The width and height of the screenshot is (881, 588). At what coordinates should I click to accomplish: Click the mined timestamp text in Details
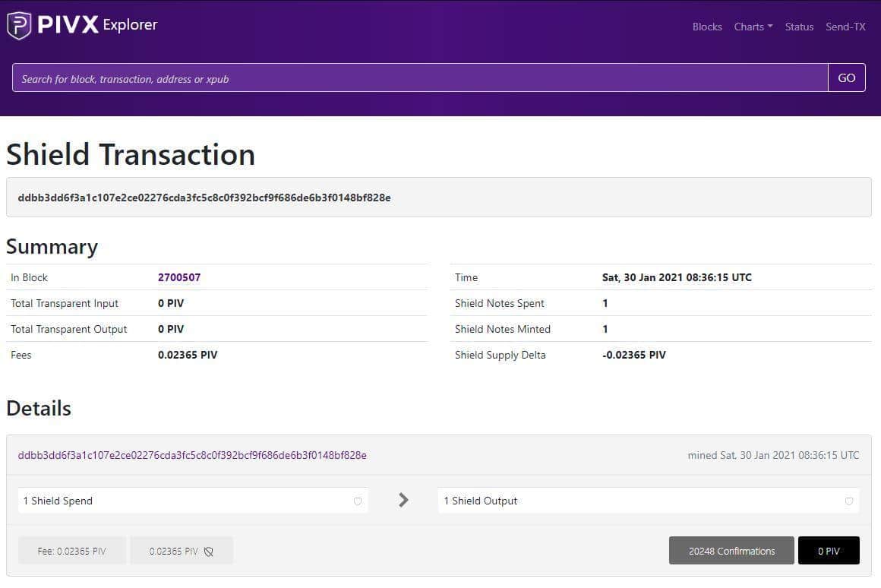(773, 455)
